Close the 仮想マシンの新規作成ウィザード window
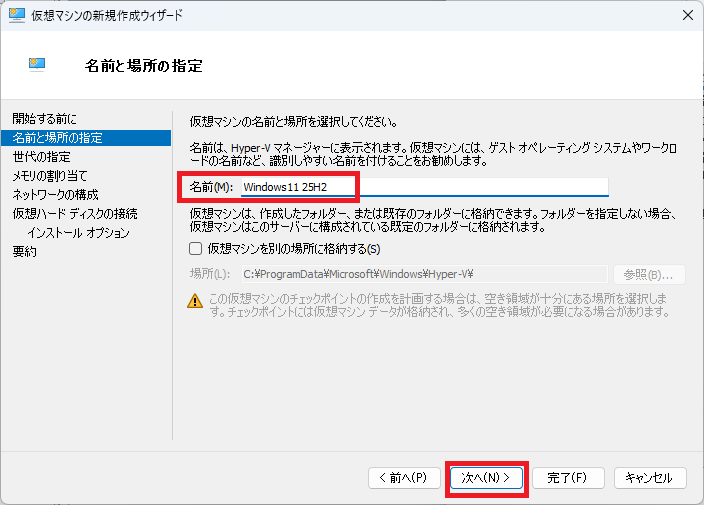Viewport: 704px width, 505px height. [687, 15]
